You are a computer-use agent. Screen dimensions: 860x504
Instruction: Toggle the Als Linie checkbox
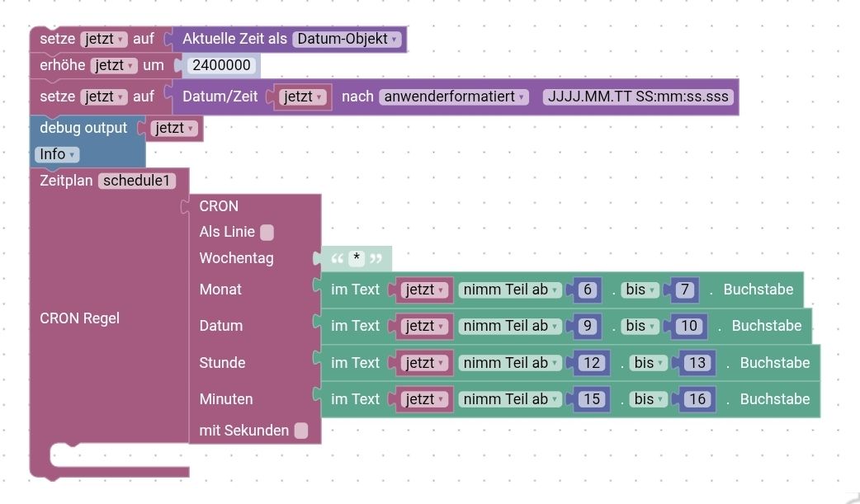coord(267,233)
